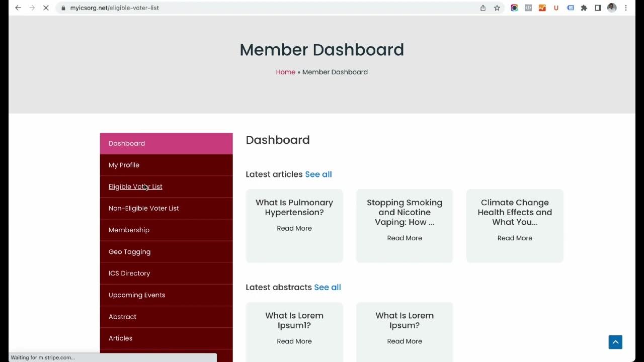
Task: Open the orange chart extension icon
Action: tap(542, 8)
